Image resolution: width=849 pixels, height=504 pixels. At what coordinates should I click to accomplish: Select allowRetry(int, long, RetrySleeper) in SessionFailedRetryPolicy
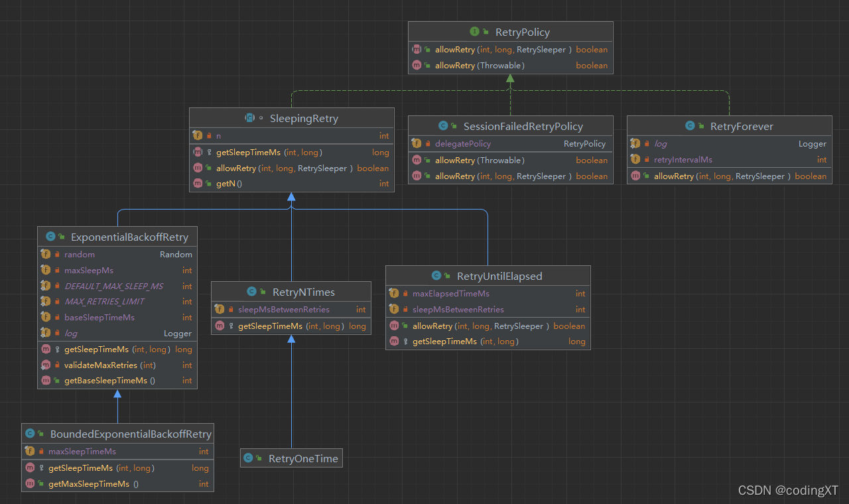(503, 176)
